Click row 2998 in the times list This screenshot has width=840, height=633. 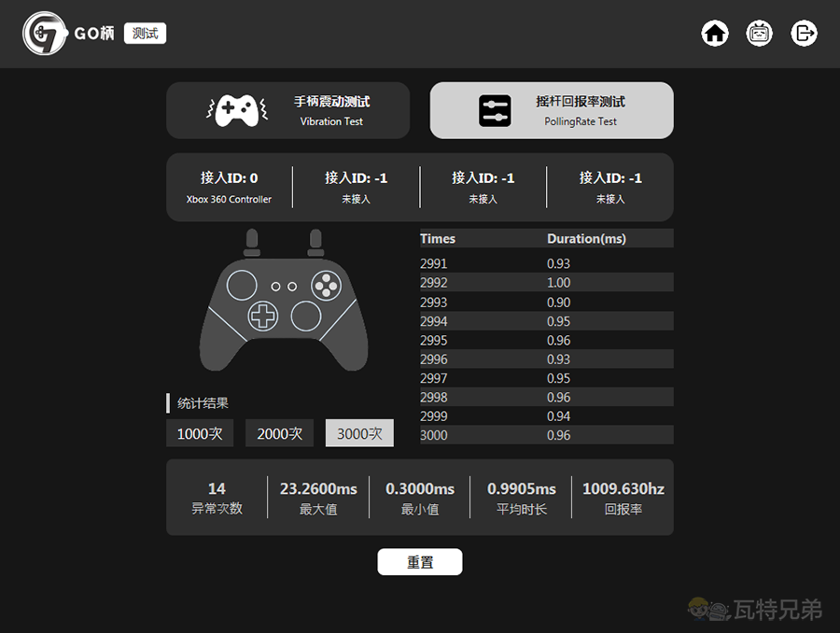coord(546,397)
